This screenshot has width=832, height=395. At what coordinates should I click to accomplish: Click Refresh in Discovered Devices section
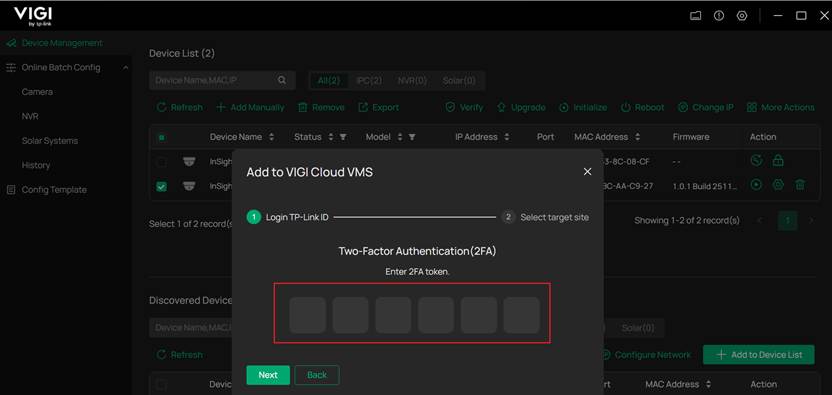(180, 355)
